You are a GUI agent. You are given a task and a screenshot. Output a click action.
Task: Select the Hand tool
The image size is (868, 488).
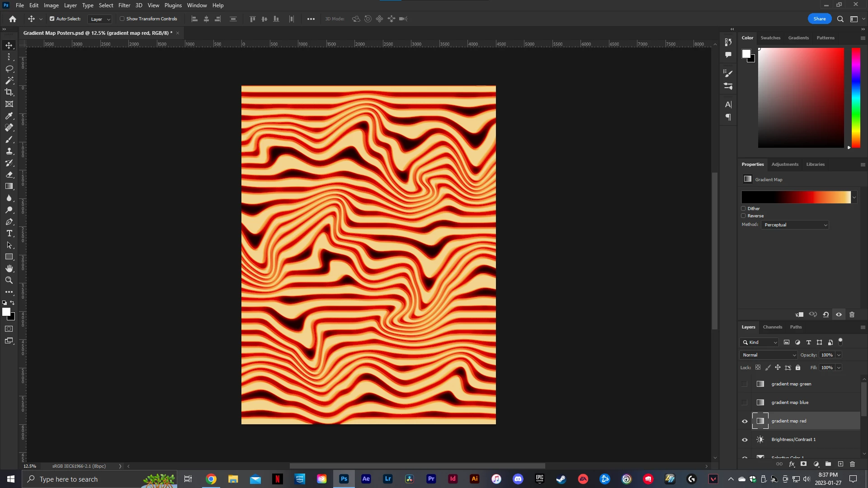[x=9, y=268]
